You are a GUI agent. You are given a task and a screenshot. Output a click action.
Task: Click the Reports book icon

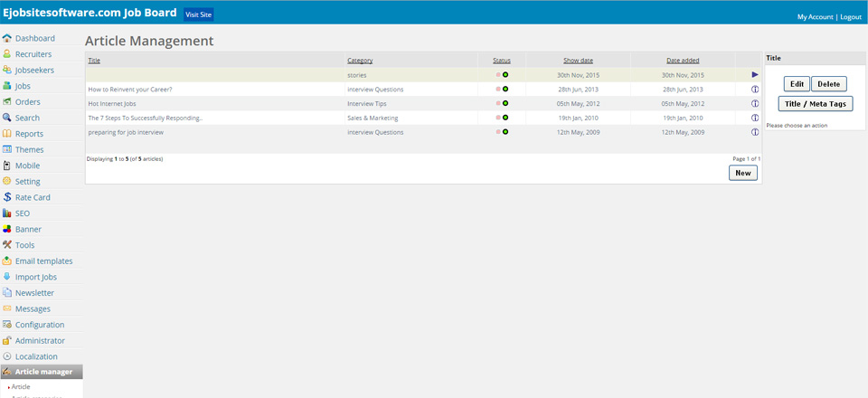(x=6, y=133)
